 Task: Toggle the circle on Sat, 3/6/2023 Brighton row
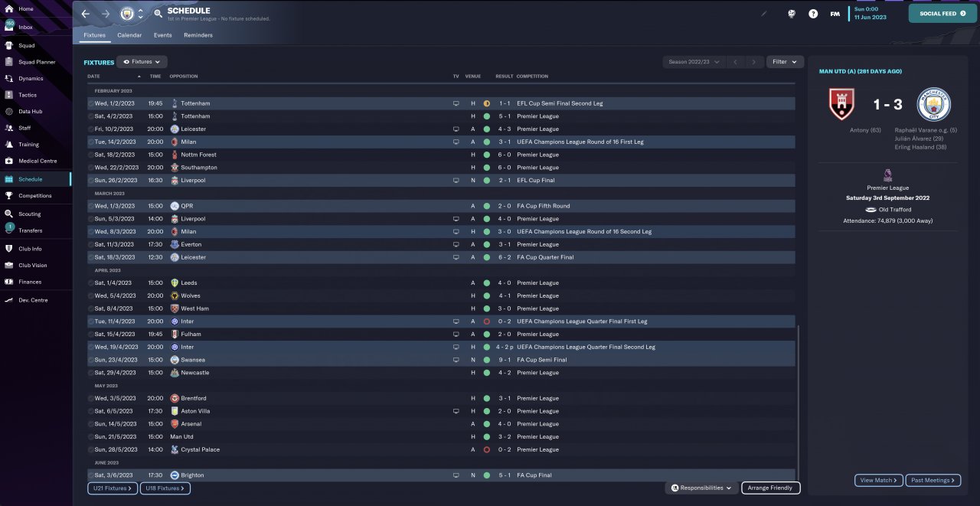click(91, 475)
